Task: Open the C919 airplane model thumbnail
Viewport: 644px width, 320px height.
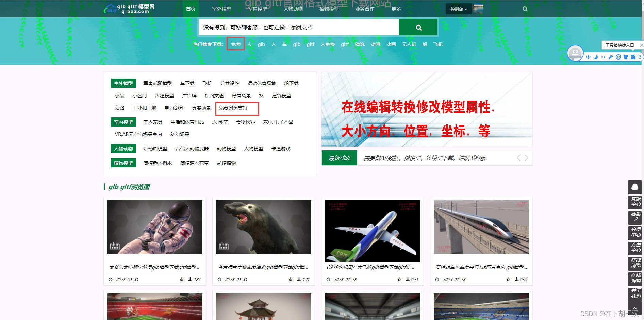Action: click(x=373, y=231)
